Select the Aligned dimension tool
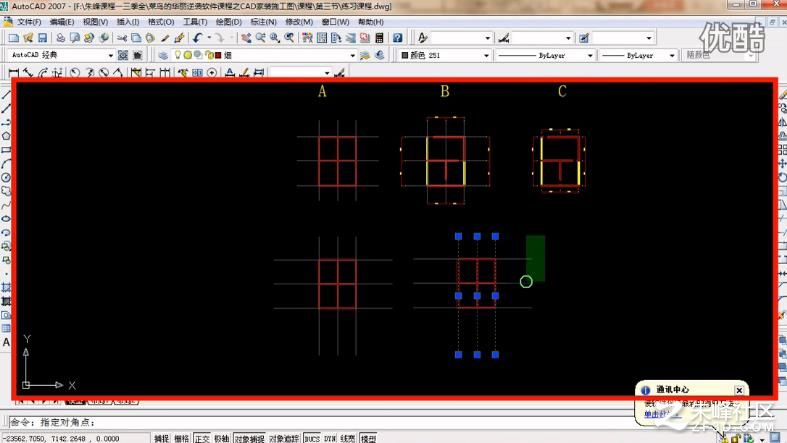787x443 pixels. (28, 73)
